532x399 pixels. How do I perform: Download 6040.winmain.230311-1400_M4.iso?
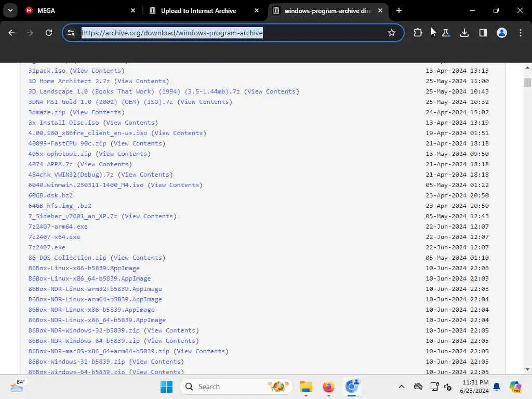coord(86,185)
